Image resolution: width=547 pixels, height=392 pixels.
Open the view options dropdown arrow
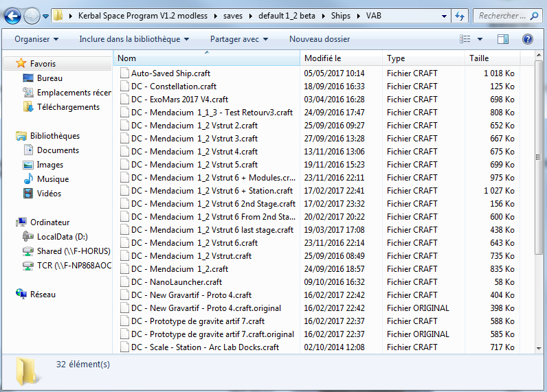[x=480, y=39]
